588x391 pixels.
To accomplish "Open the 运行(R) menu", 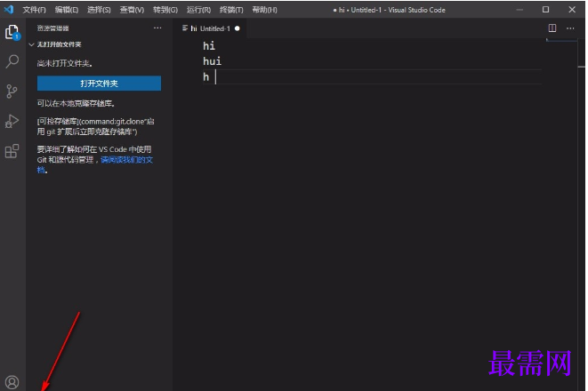I will tap(198, 10).
